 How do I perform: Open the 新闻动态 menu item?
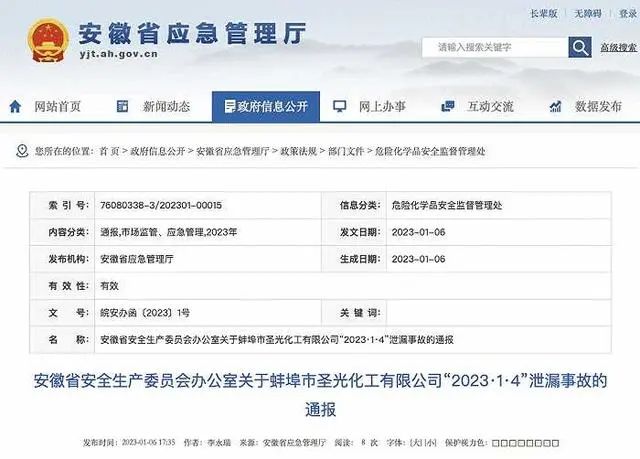point(166,106)
